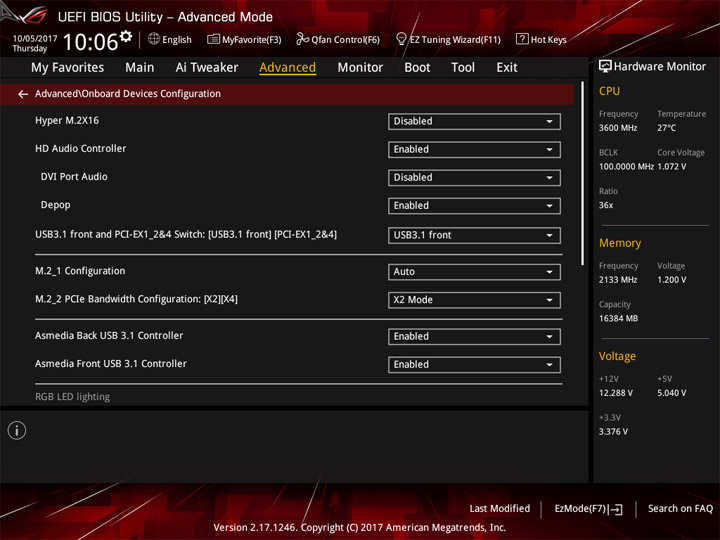This screenshot has height=540, width=720.
Task: Click the Hyper M.2X16 label
Action: (67, 121)
